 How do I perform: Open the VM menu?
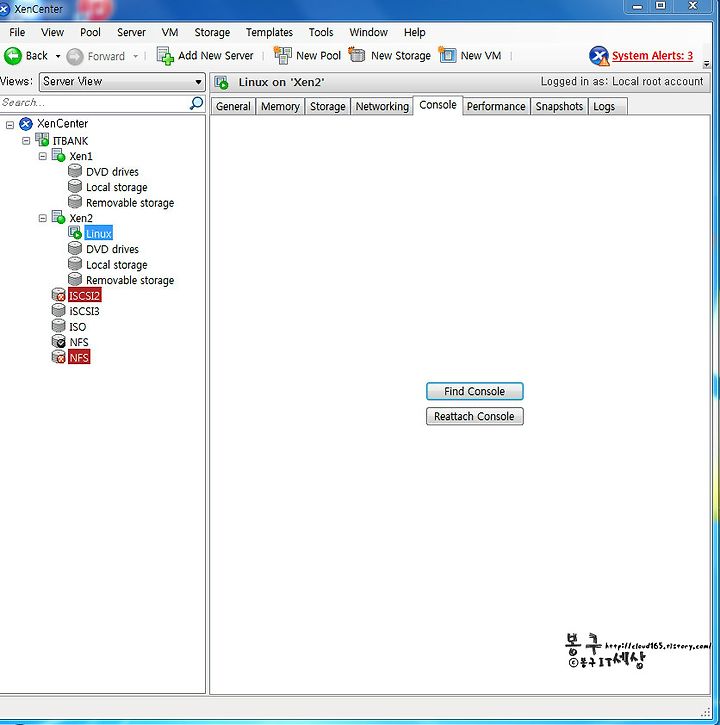170,32
